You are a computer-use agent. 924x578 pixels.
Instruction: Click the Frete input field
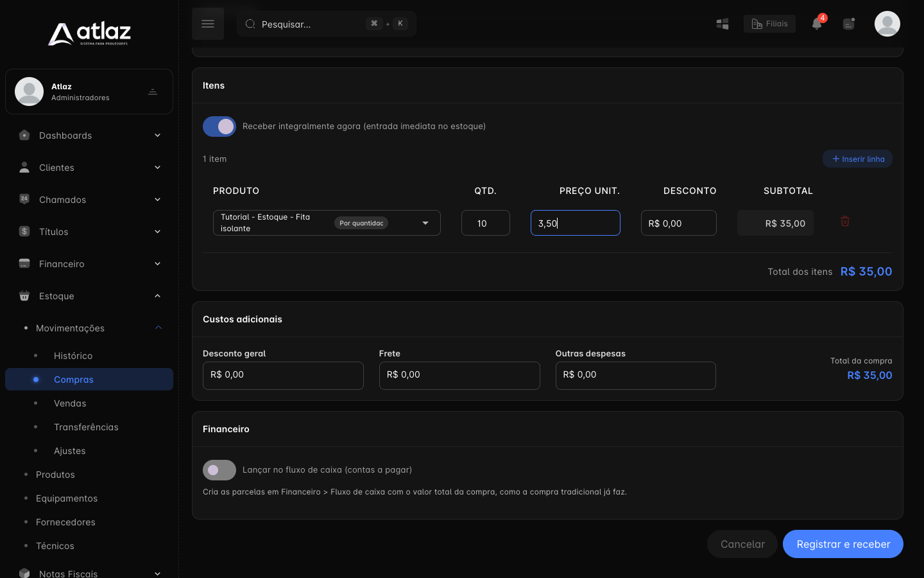tap(459, 375)
